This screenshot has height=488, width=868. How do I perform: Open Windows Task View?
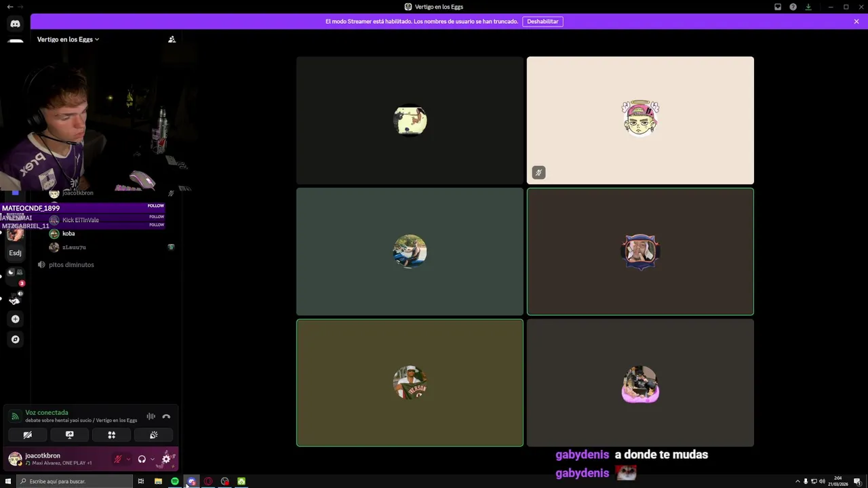141,481
